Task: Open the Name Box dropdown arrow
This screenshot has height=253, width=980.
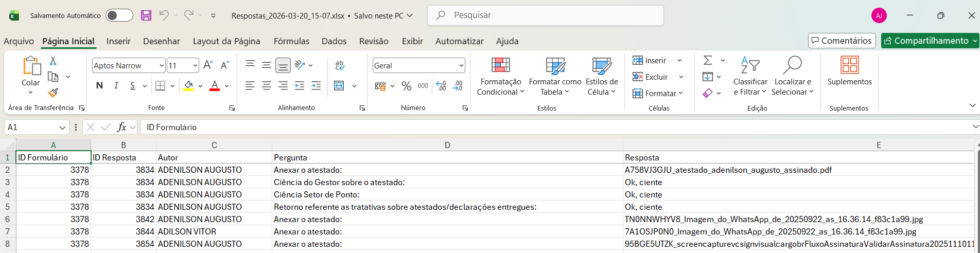Action: pos(62,128)
